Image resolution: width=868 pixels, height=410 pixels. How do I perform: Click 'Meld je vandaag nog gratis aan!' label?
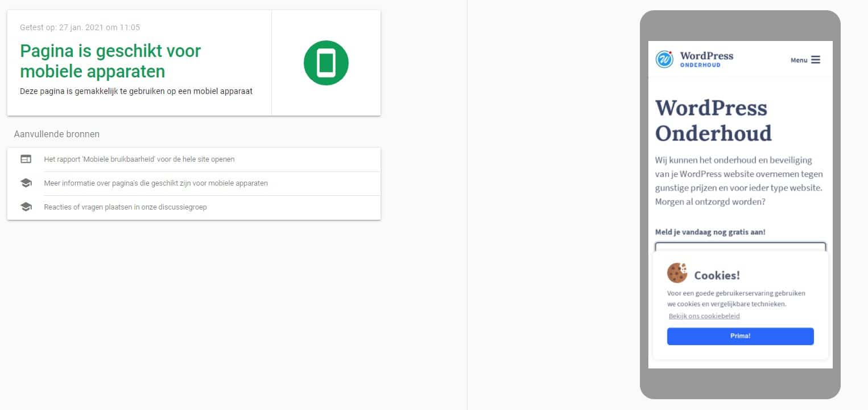point(710,232)
